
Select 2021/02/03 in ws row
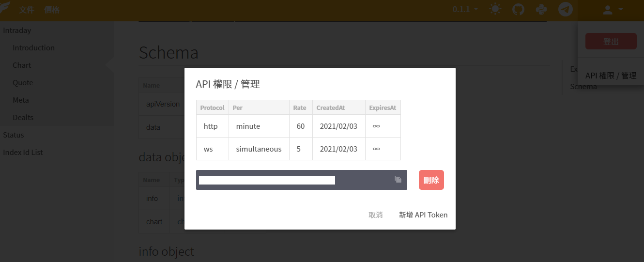(338, 149)
